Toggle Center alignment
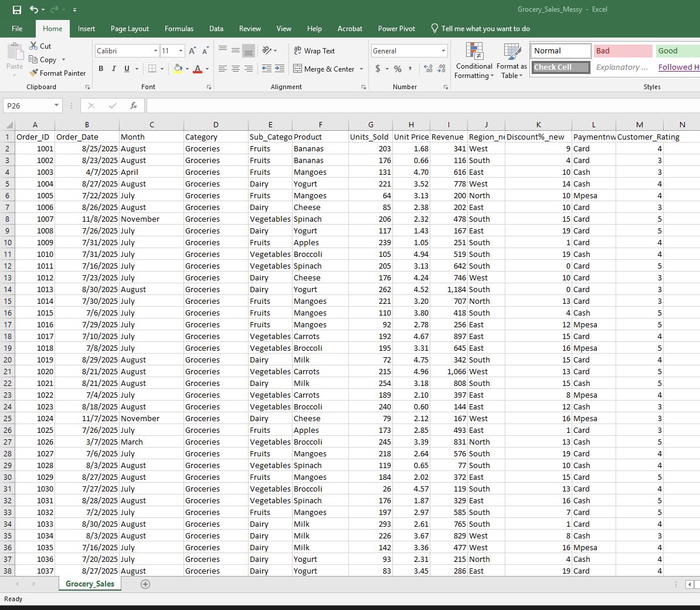The width and height of the screenshot is (700, 610). (235, 69)
